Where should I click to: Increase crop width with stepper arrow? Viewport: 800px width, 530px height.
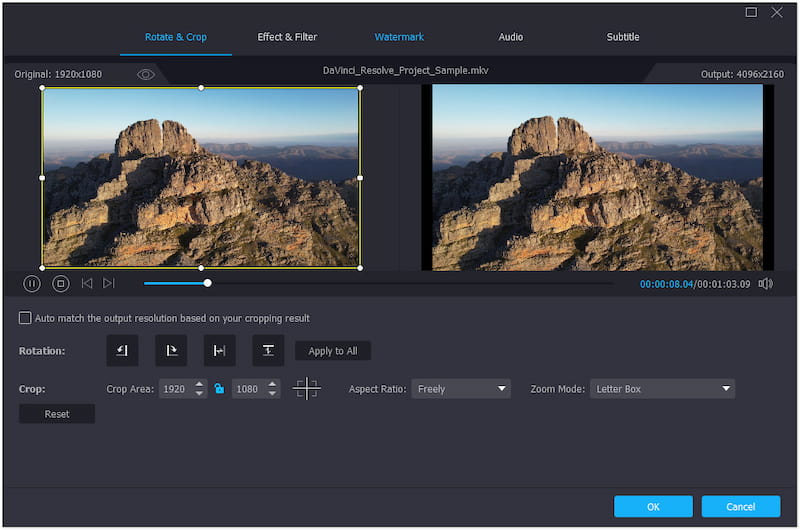[200, 385]
